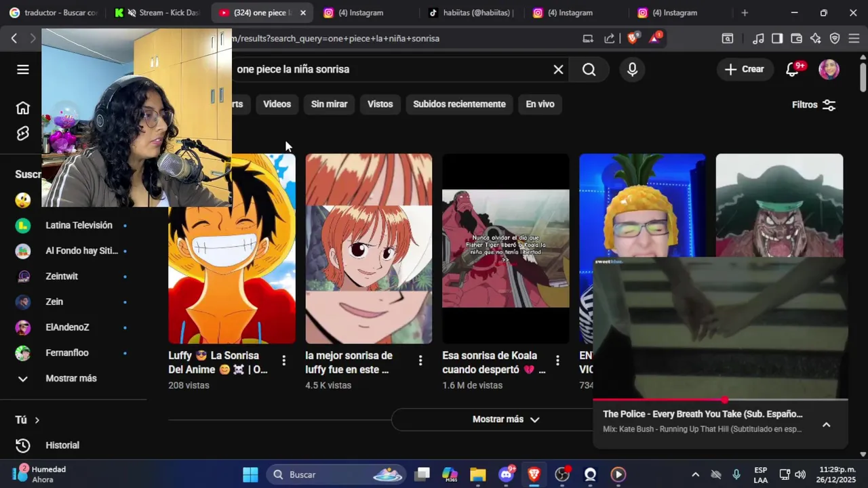Open the volume control in system tray
Screen dimensions: 868x488
point(800,474)
